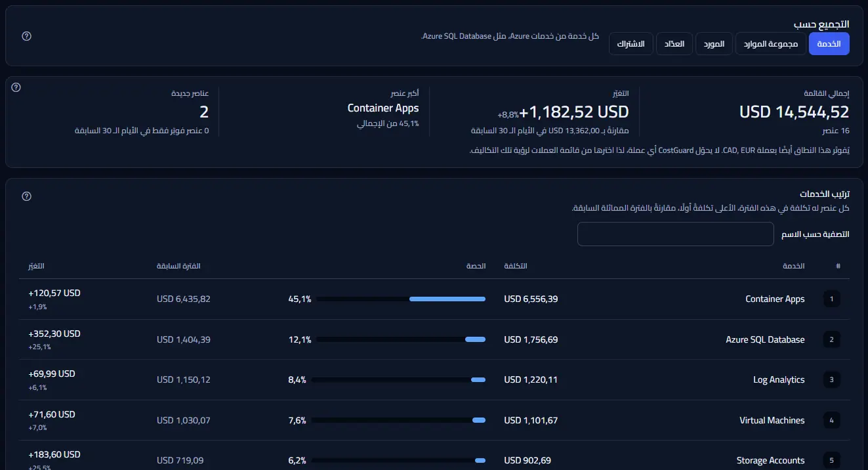Image resolution: width=868 pixels, height=470 pixels.
Task: Click the التكلفة column header
Action: (516, 266)
